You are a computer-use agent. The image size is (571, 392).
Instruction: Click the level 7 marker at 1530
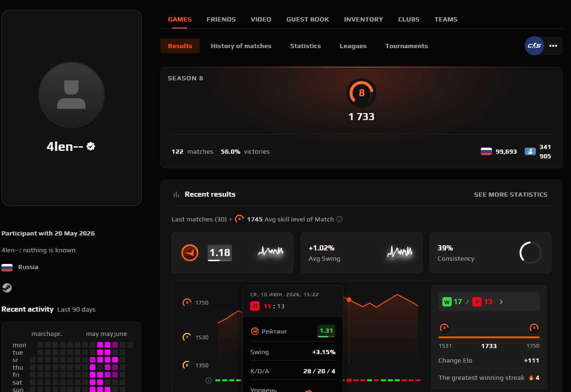187,337
